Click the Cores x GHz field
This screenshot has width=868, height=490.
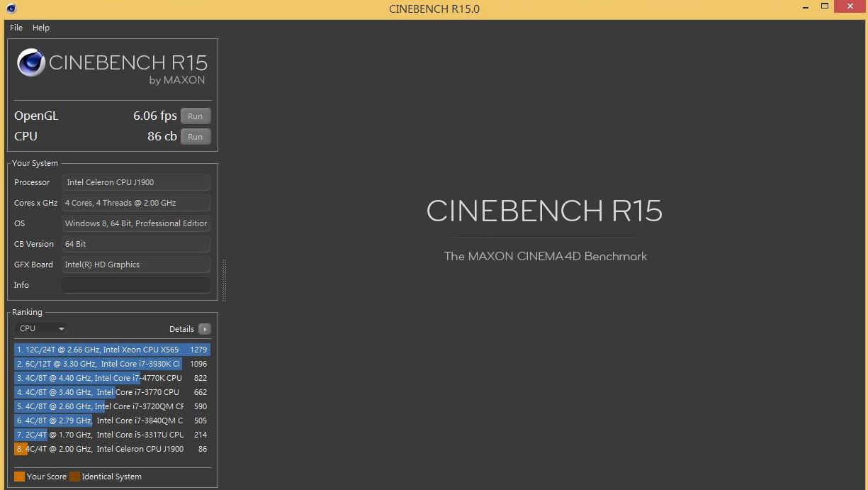pyautogui.click(x=136, y=203)
